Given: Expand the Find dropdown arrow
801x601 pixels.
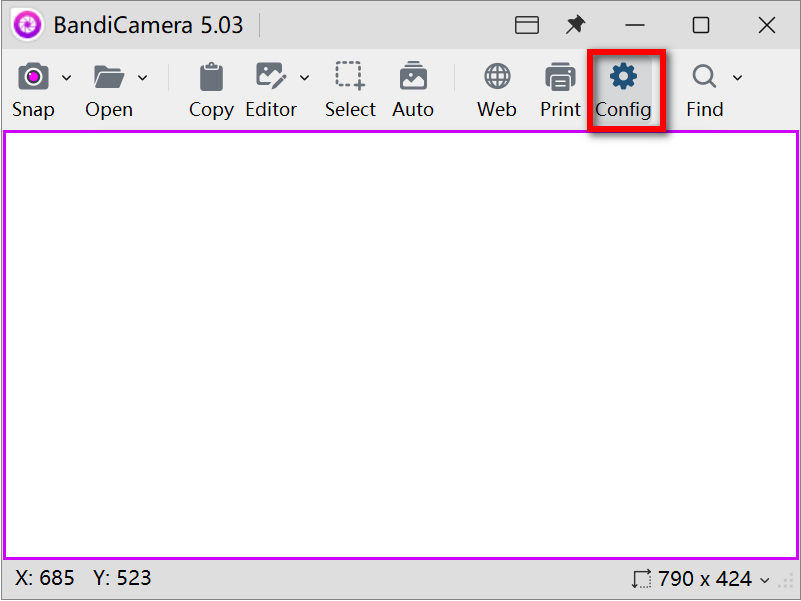Looking at the screenshot, I should 737,78.
